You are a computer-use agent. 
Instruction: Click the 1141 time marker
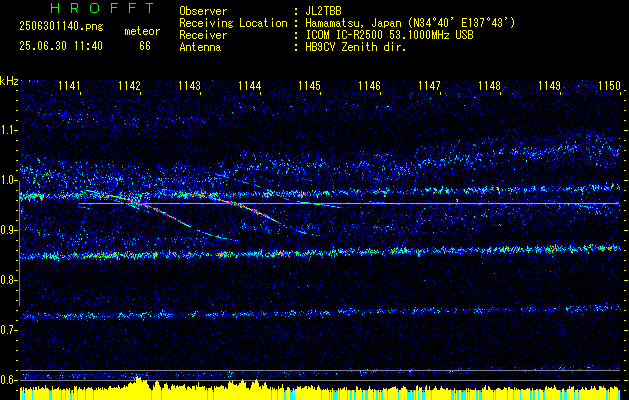coord(69,85)
